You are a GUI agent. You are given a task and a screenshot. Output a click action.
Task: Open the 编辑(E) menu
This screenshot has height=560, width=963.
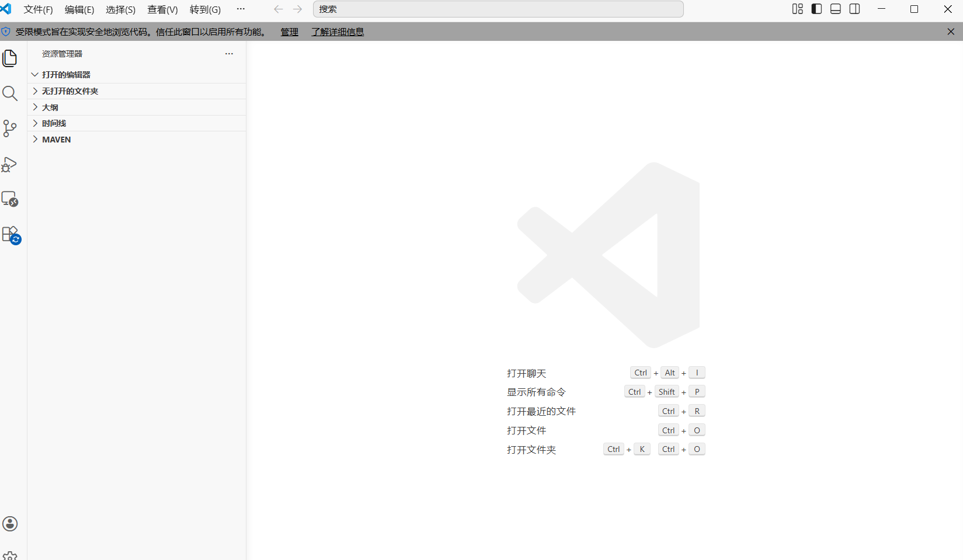pyautogui.click(x=79, y=10)
